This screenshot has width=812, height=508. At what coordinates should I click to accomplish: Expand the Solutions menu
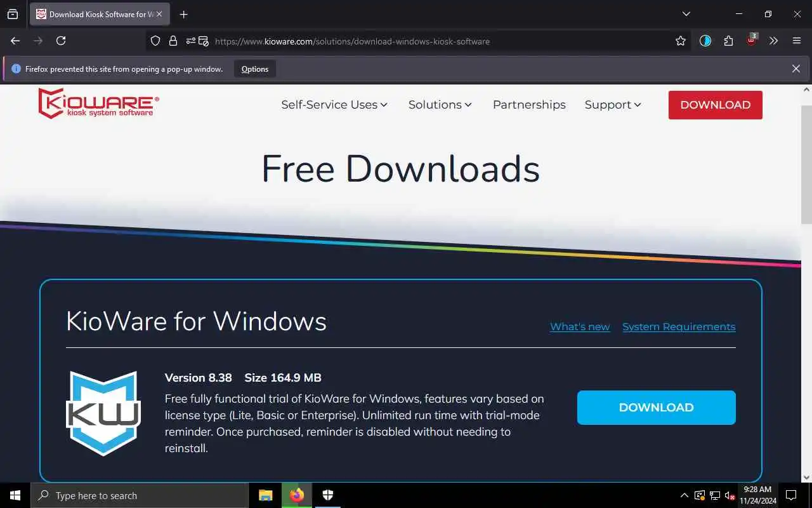440,105
